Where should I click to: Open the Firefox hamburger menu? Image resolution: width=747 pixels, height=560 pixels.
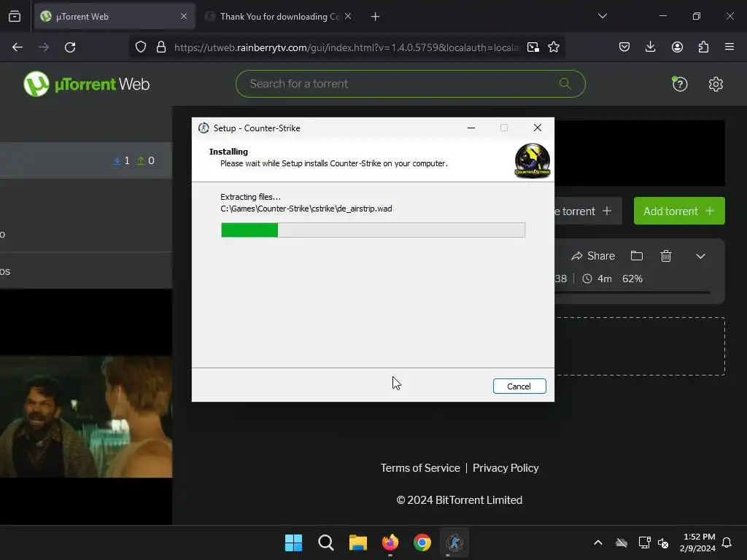pyautogui.click(x=729, y=47)
